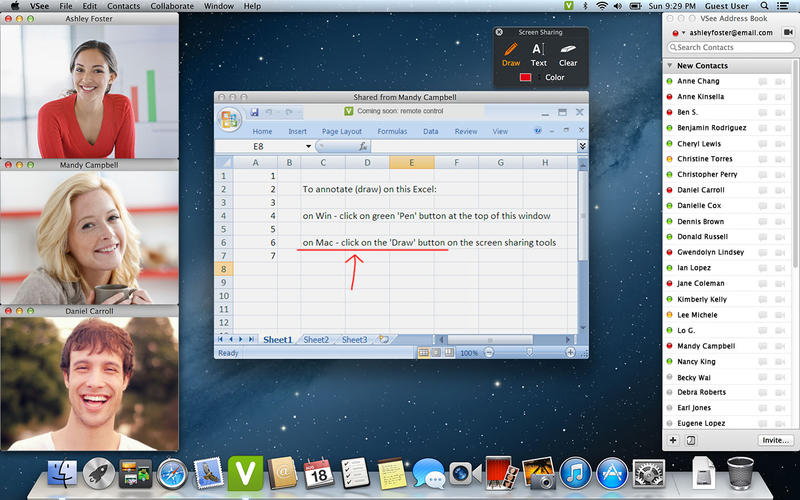Open the Formulas ribbon tab

tap(392, 131)
